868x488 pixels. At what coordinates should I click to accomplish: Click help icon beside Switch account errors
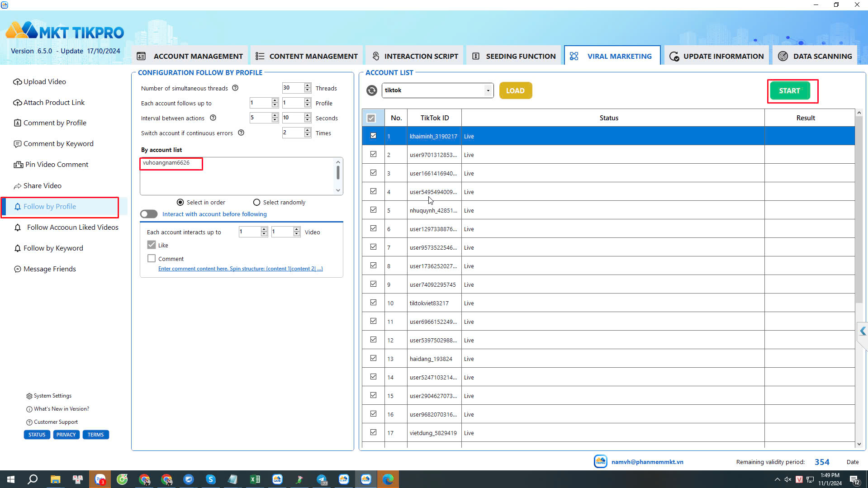point(241,133)
